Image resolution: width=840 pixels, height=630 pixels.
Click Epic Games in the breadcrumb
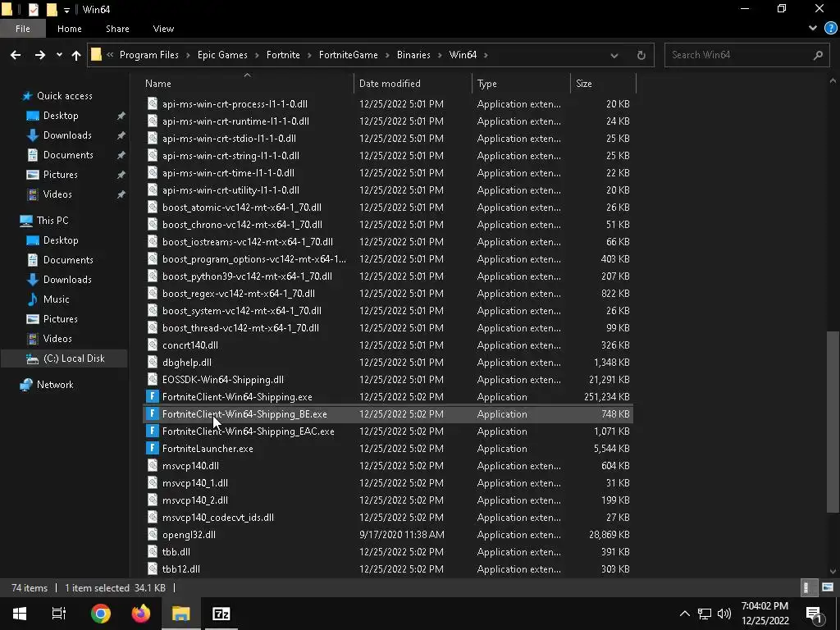click(x=222, y=55)
